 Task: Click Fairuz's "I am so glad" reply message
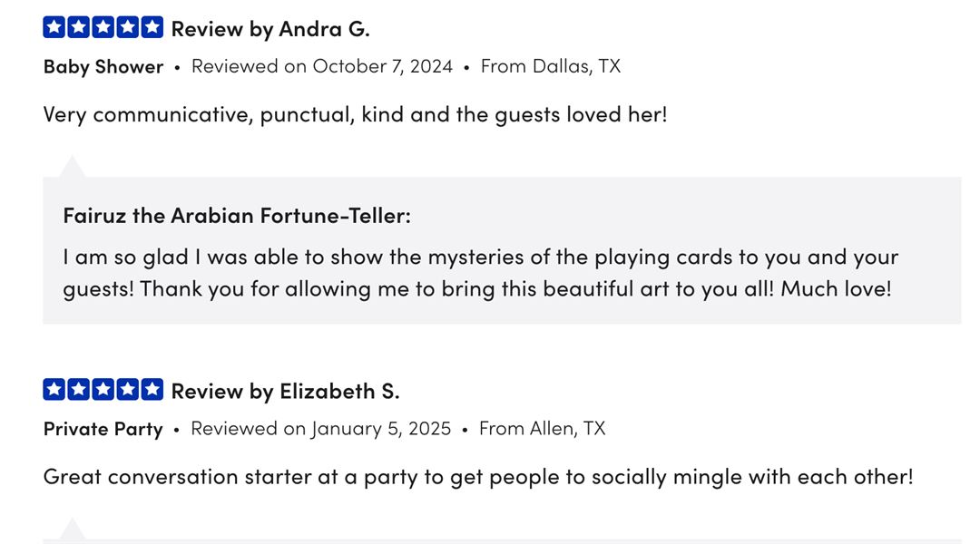[x=480, y=273]
